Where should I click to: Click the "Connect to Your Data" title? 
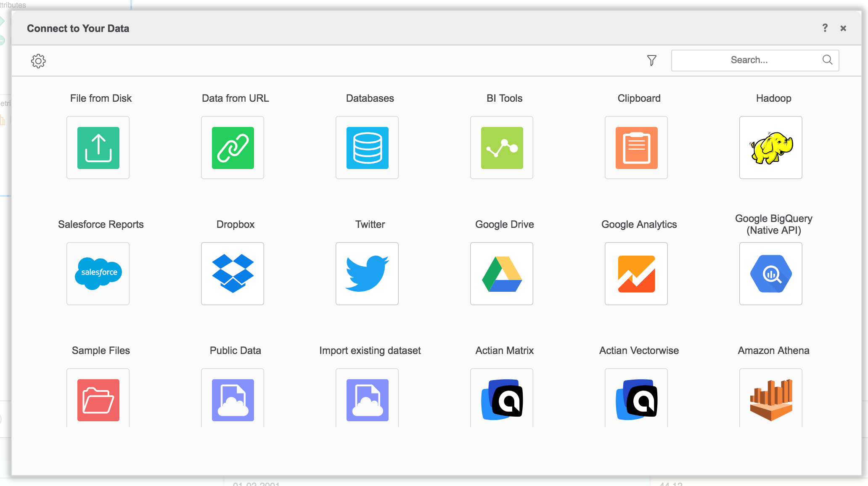pyautogui.click(x=78, y=28)
